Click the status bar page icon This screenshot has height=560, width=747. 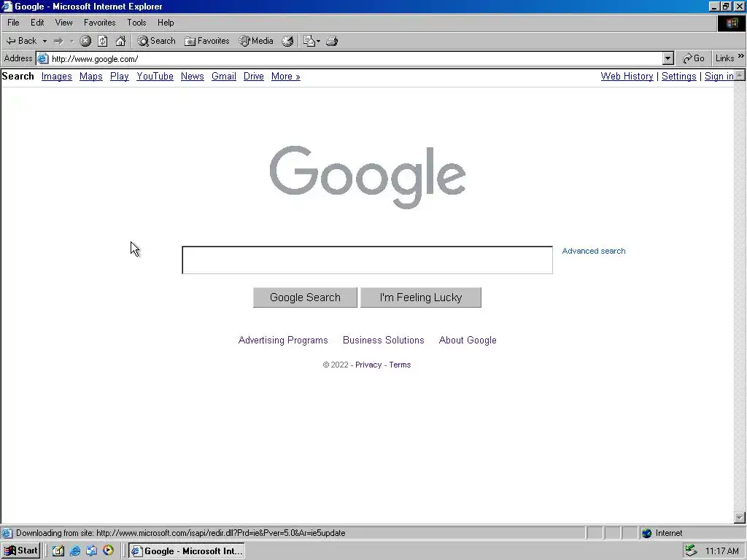(x=7, y=533)
